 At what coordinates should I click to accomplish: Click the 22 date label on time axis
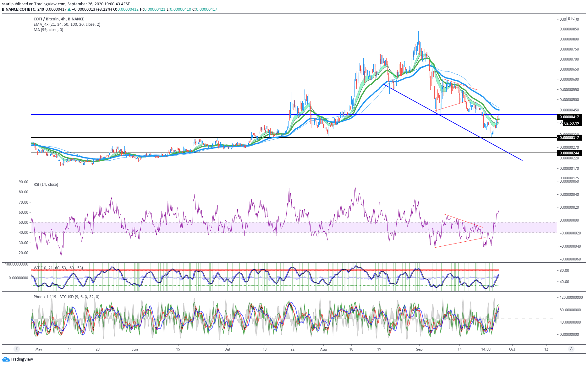[293, 349]
